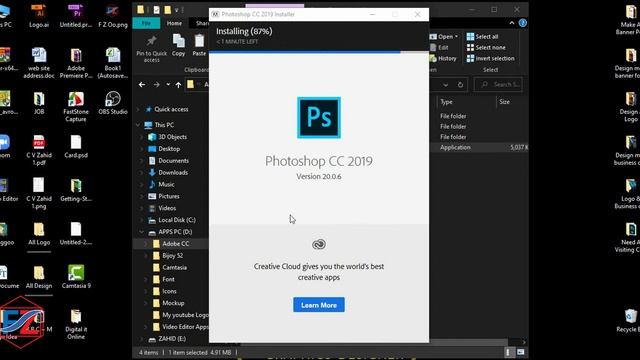Select Bijoy 52 folder in tree
The height and width of the screenshot is (360, 640).
click(168, 256)
